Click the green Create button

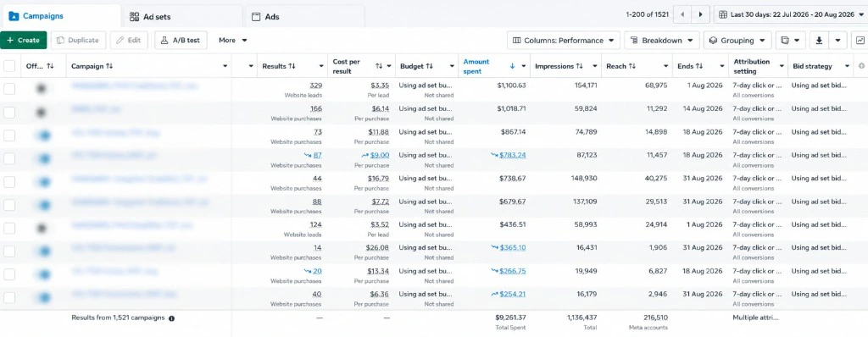coord(23,41)
